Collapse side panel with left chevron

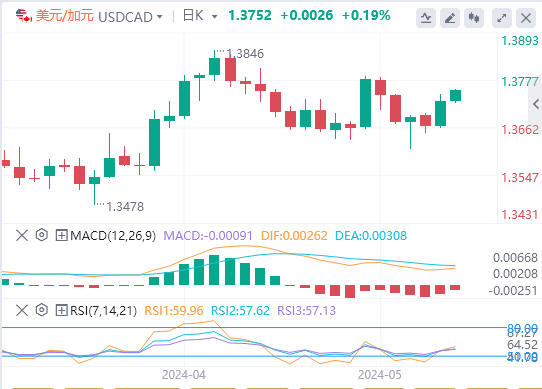[536, 104]
